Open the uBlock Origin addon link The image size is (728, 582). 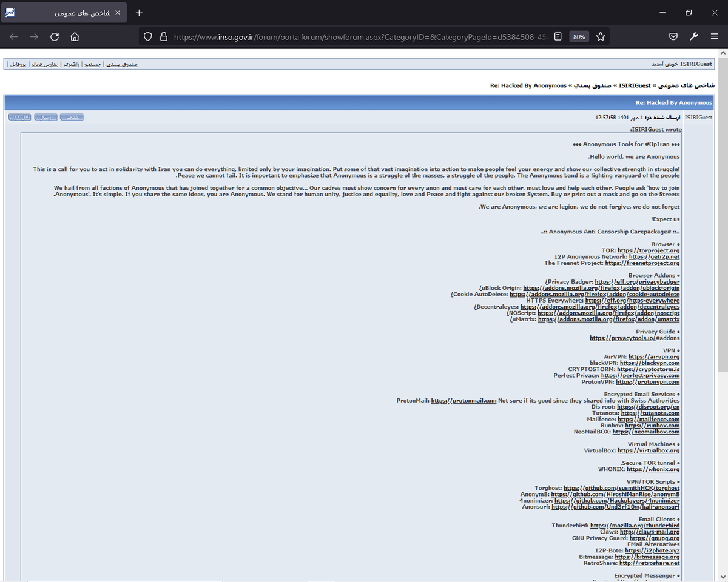point(601,288)
